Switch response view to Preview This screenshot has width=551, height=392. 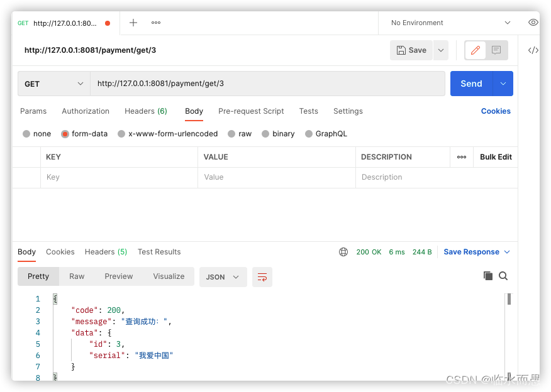pyautogui.click(x=119, y=276)
